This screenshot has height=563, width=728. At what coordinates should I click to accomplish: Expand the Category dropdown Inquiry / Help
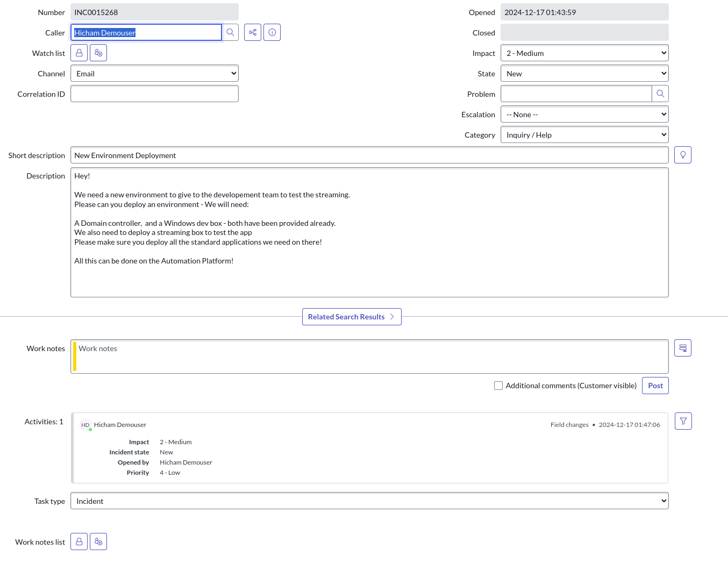click(x=584, y=134)
